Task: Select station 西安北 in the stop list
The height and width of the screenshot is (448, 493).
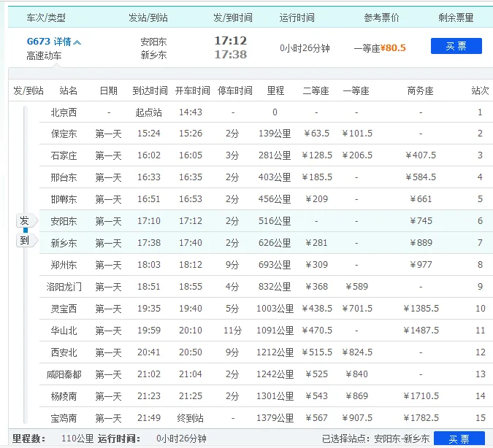Action: pyautogui.click(x=64, y=352)
